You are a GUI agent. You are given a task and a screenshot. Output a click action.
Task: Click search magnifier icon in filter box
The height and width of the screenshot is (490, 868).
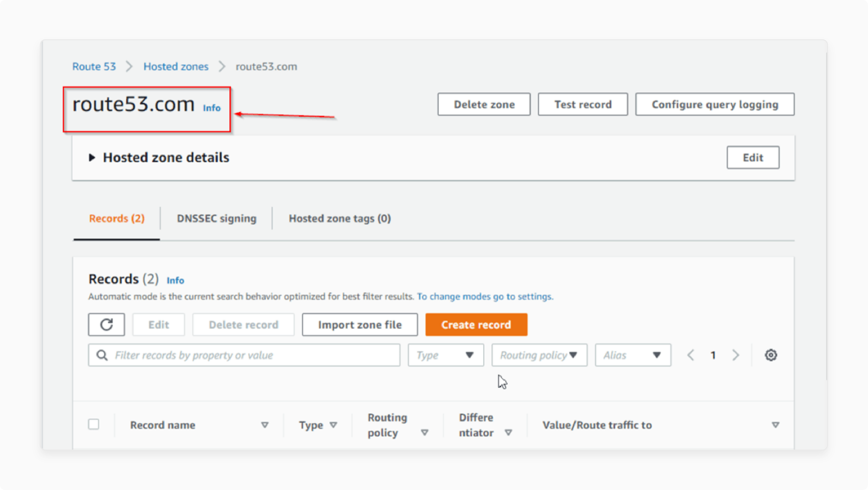(x=102, y=355)
